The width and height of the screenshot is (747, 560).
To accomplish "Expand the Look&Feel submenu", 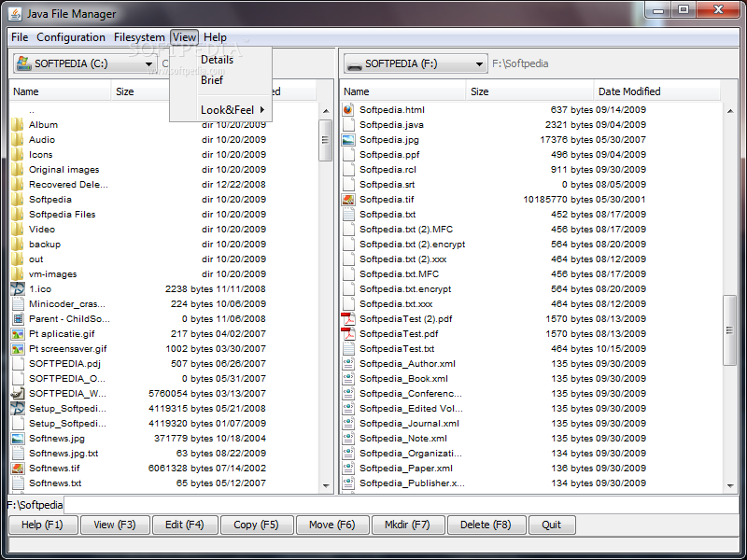I will click(x=233, y=110).
